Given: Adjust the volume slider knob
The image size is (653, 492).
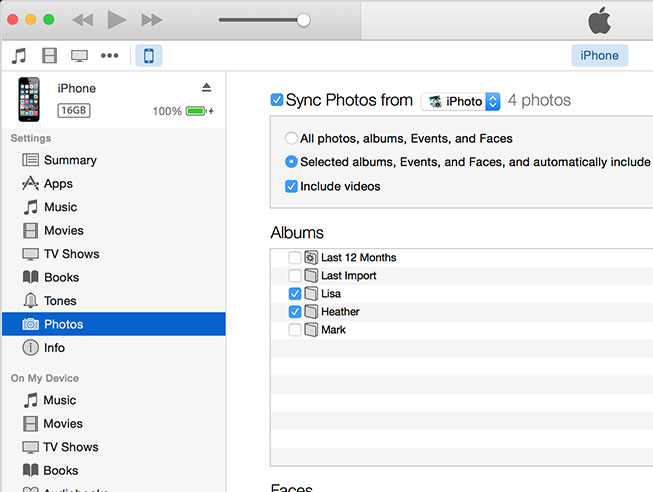Looking at the screenshot, I should click(303, 19).
